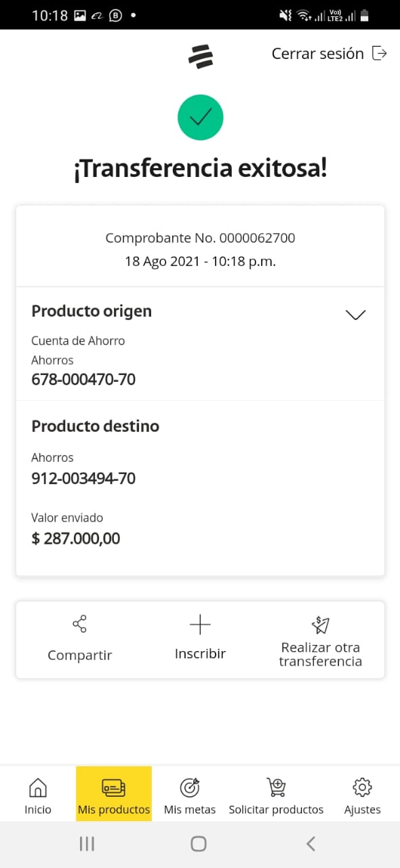Click Realizar otra transferencia button
Screen dimensions: 400x868
click(x=320, y=639)
